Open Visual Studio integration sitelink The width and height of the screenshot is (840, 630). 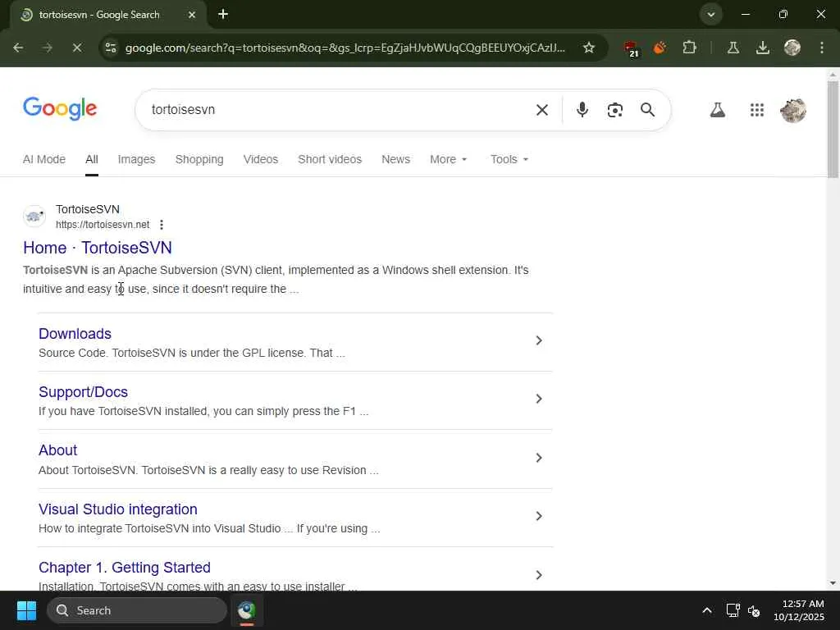[118, 509]
